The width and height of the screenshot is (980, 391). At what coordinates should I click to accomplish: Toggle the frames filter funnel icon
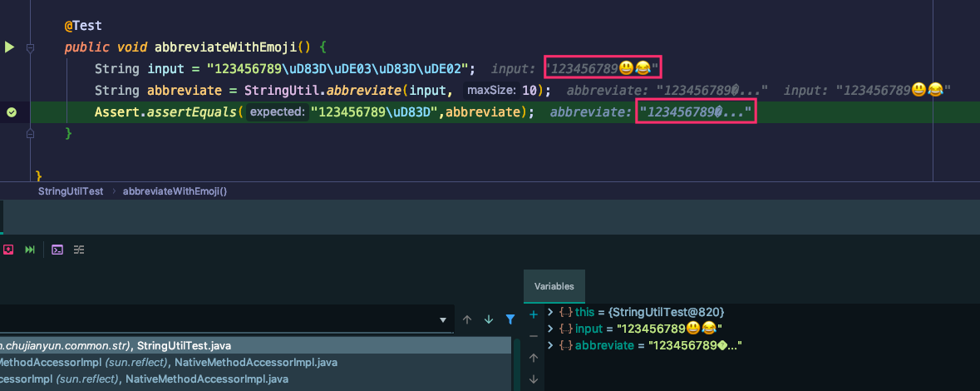pyautogui.click(x=510, y=319)
